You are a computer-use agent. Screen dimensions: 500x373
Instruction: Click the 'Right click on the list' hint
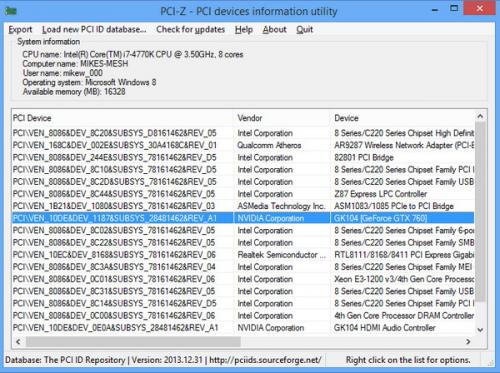coord(408,360)
